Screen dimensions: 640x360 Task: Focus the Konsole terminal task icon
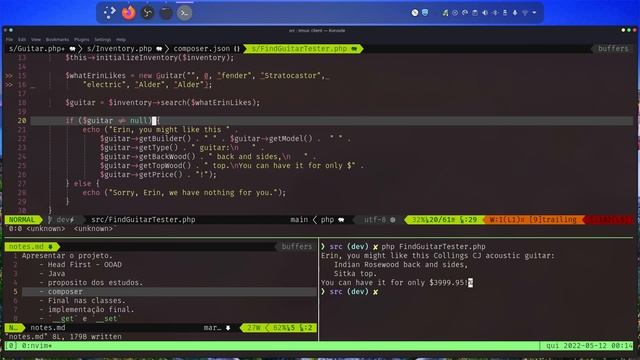pyautogui.click(x=184, y=13)
